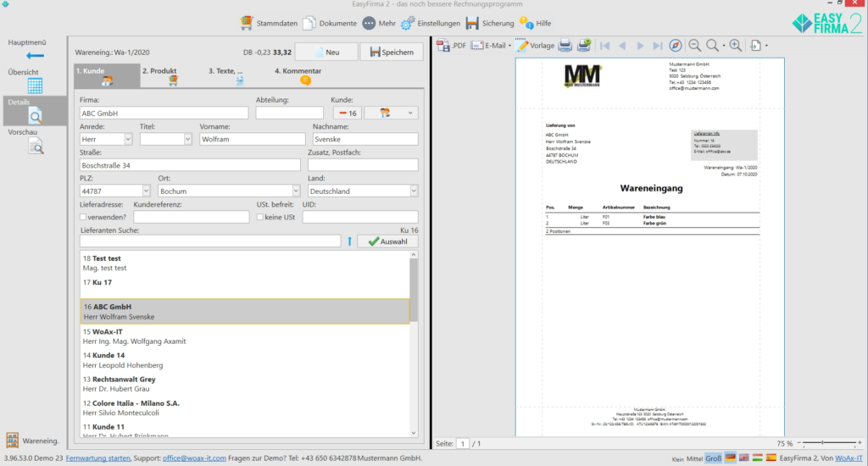Switch language to English flag
Image resolution: width=868 pixels, height=466 pixels.
tap(744, 458)
